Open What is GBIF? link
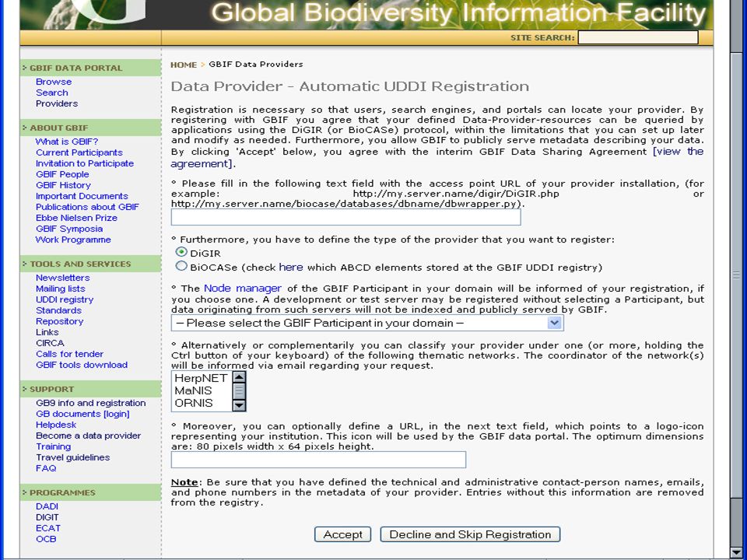This screenshot has height=560, width=747. [x=67, y=142]
